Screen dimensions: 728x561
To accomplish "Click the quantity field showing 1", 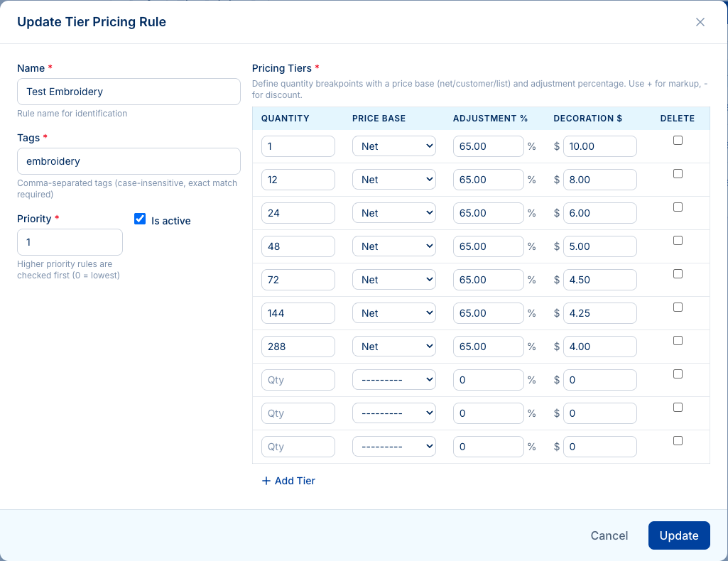I will [x=298, y=146].
